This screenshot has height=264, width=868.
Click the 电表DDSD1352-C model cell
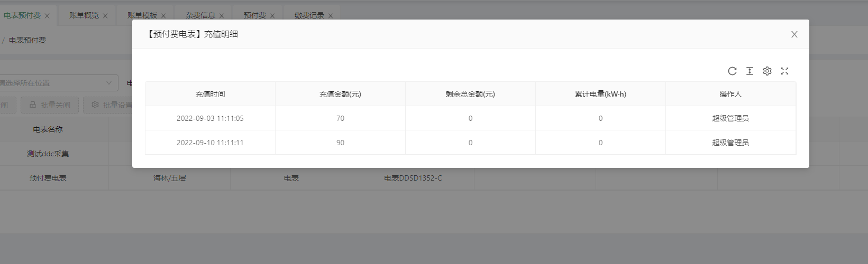coord(413,178)
